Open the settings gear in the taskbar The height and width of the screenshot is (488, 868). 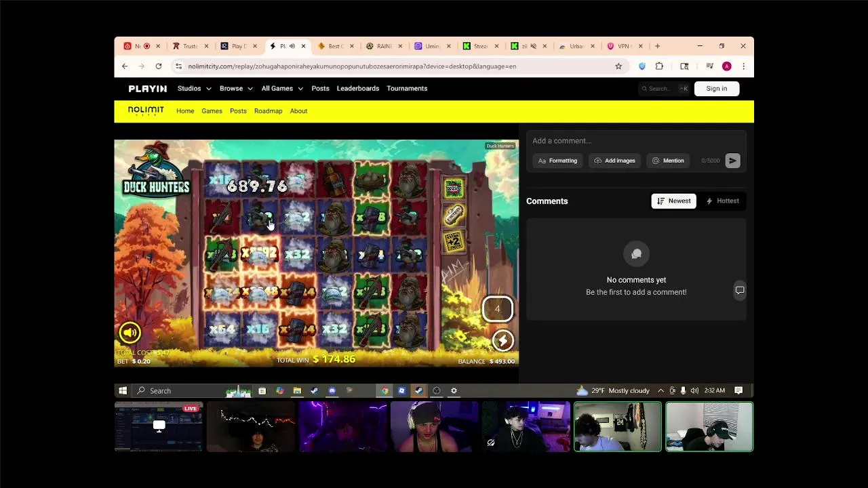coord(454,391)
